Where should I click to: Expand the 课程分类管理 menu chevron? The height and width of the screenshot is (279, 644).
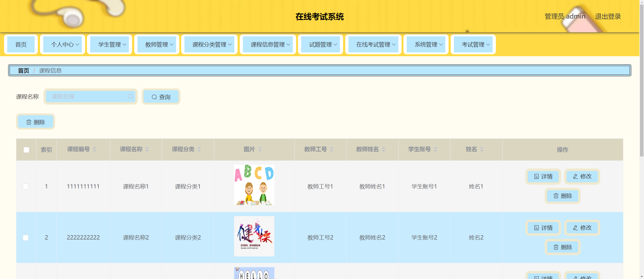pyautogui.click(x=230, y=45)
